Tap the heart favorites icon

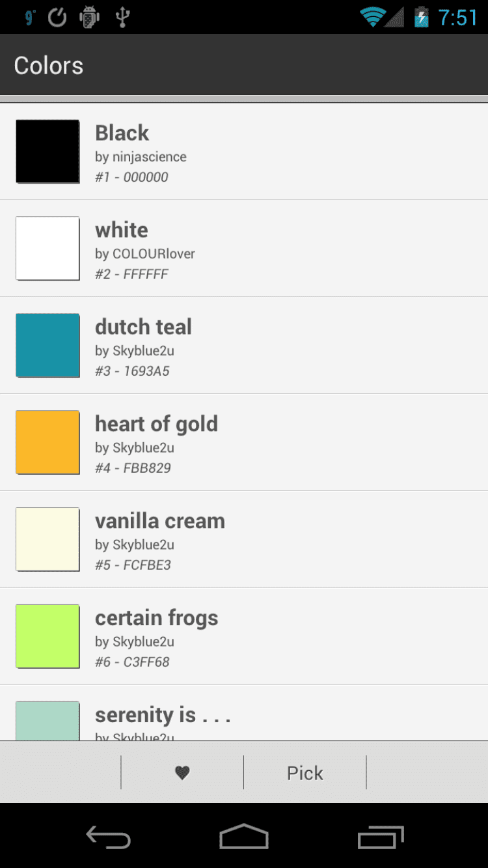click(x=182, y=772)
